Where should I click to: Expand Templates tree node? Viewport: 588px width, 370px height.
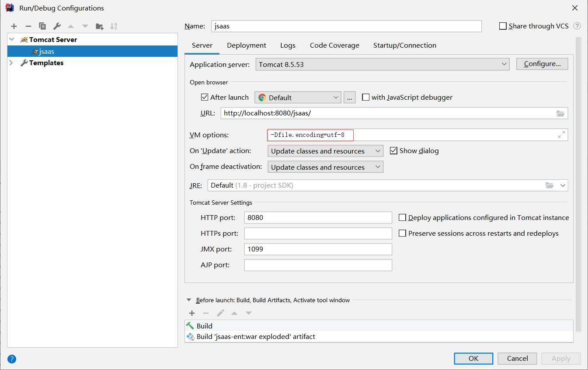point(12,63)
